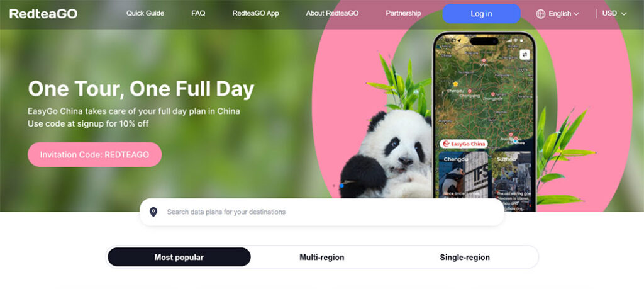Click the swap icon on the phone map
This screenshot has height=289, width=644.
coord(525,55)
